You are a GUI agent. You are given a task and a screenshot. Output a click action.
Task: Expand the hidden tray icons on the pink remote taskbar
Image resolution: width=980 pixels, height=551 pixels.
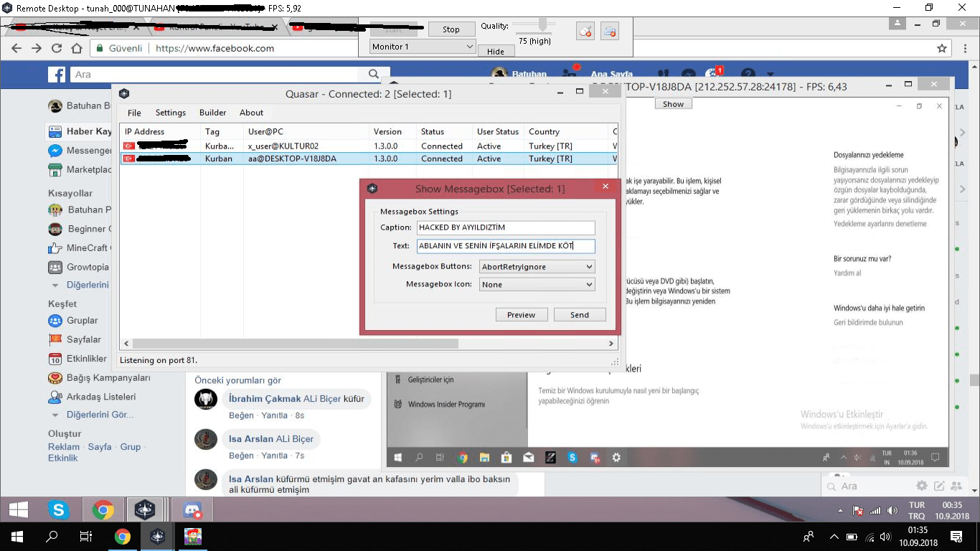[x=841, y=511]
